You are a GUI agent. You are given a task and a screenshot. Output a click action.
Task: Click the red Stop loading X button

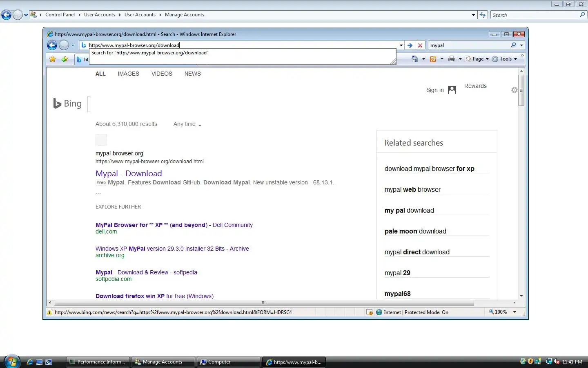coord(420,45)
